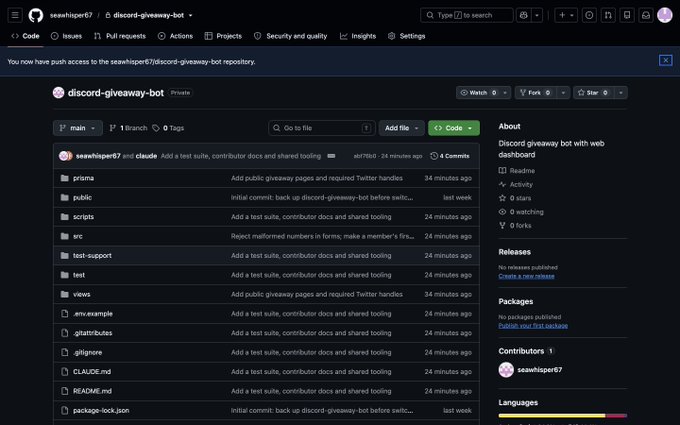Click the file icon beside CLAUDE.md

click(x=65, y=372)
